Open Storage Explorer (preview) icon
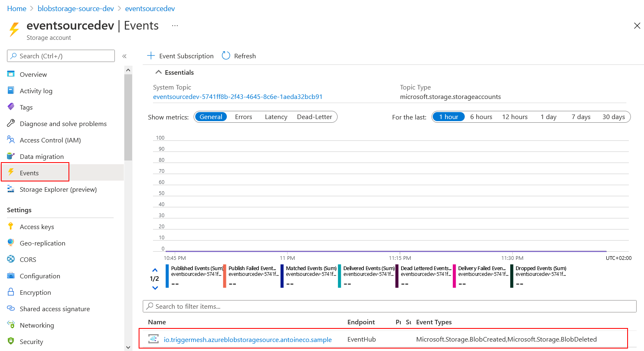 coord(11,189)
